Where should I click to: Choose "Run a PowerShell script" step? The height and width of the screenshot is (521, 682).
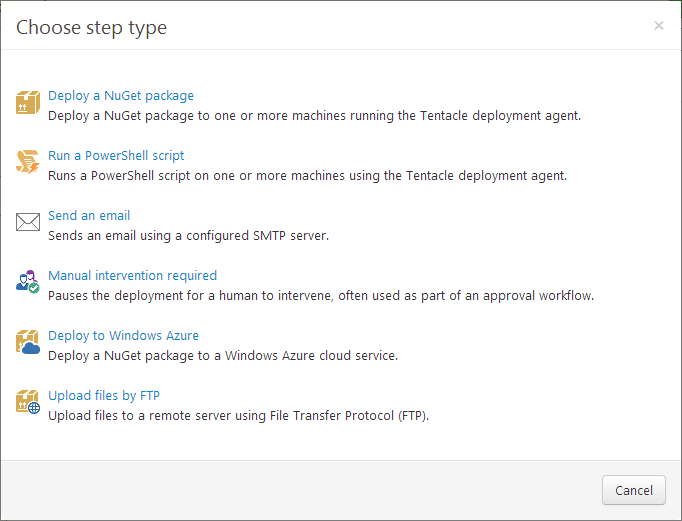pos(116,156)
